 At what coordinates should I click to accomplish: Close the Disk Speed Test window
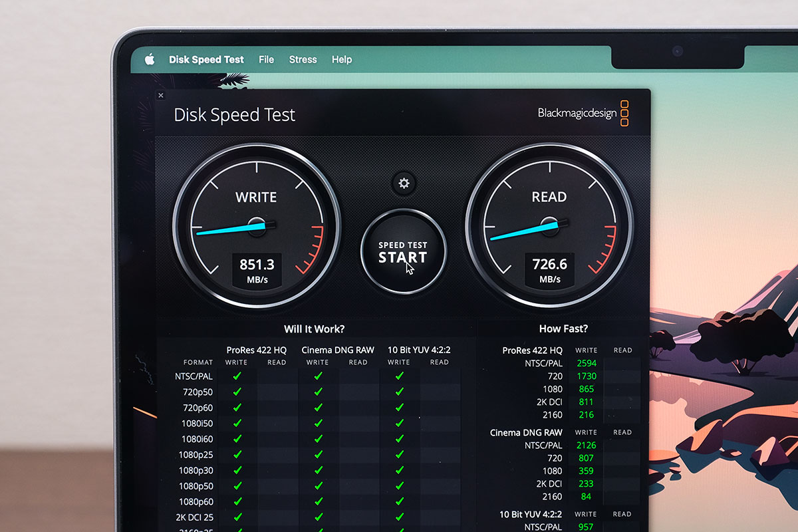161,96
